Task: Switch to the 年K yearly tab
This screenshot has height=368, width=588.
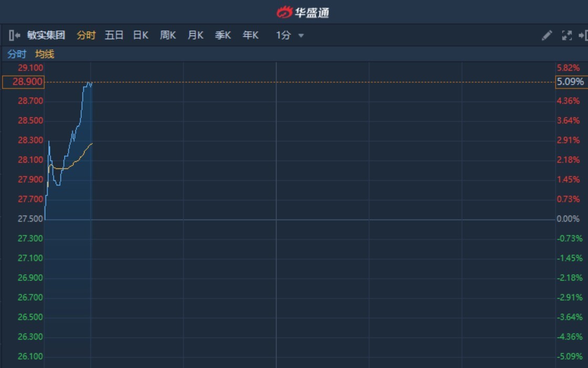Action: point(251,36)
